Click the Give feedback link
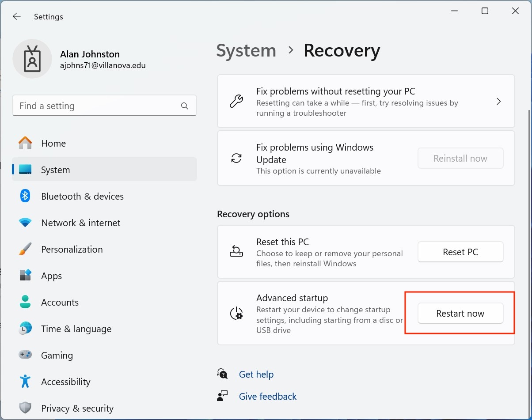Screen dimensions: 532x420 (x=268, y=397)
